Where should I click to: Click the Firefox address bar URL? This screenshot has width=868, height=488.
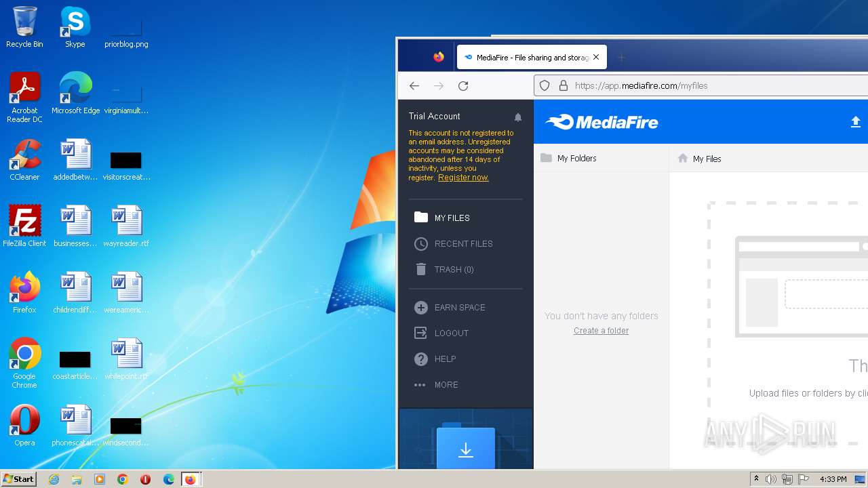click(641, 86)
